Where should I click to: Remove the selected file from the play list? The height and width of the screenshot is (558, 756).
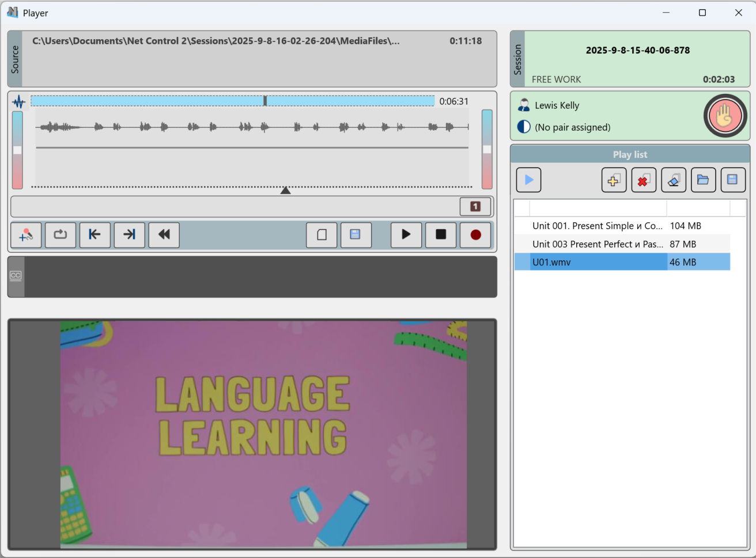(644, 180)
